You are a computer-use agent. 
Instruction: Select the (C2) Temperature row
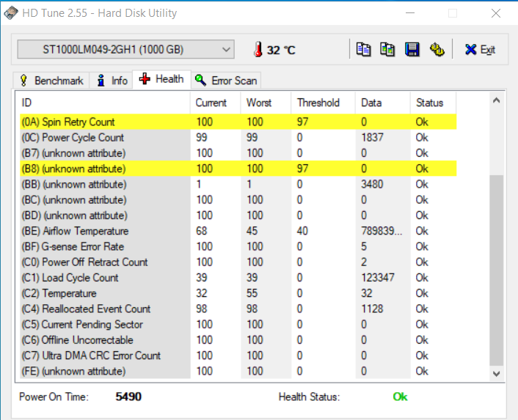click(x=238, y=293)
